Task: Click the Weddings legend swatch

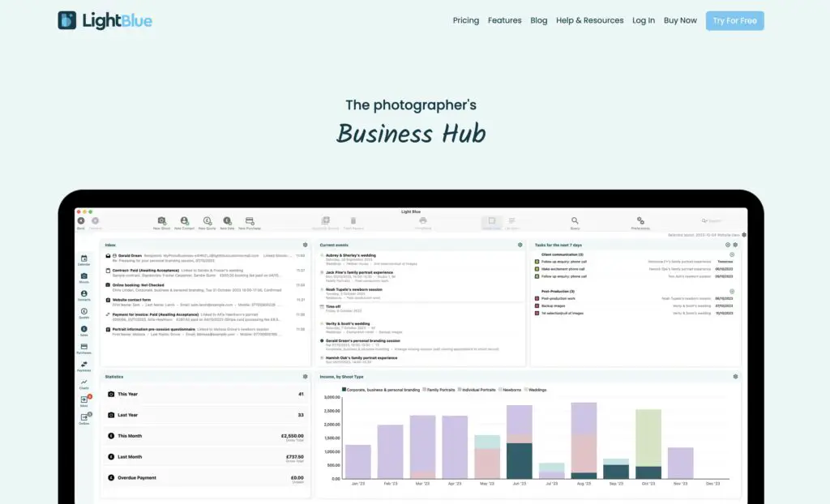Action: click(525, 390)
